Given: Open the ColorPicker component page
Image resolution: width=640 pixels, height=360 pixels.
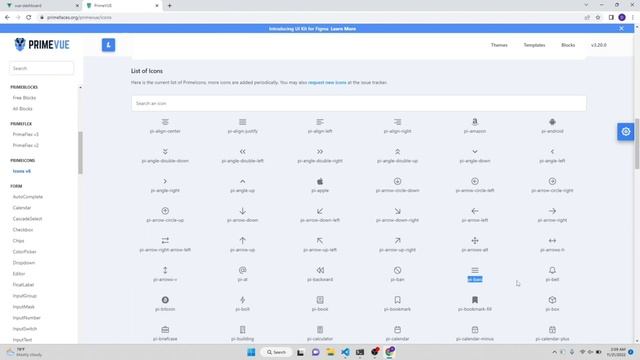Looking at the screenshot, I should click(24, 252).
